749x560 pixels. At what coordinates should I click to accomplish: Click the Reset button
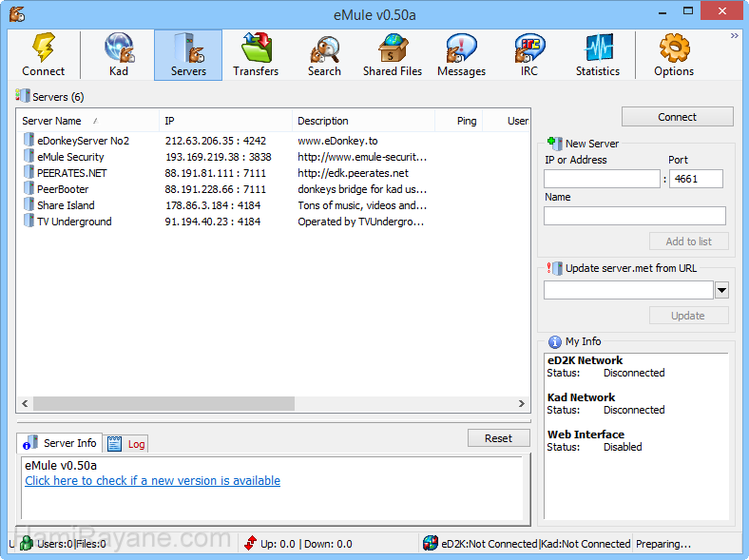coord(499,438)
